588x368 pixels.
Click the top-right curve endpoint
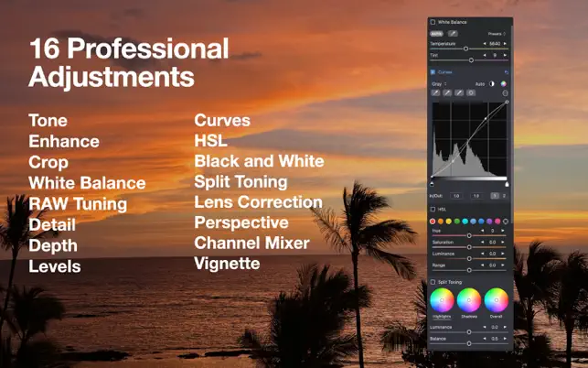pos(507,102)
